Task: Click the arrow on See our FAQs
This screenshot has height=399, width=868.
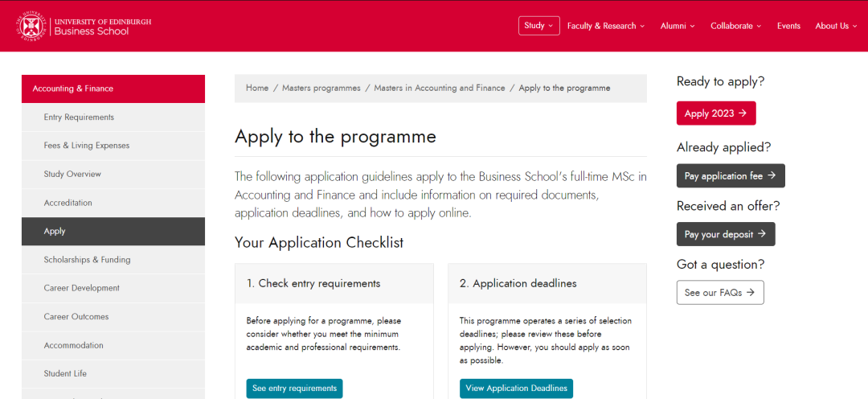Action: [751, 293]
